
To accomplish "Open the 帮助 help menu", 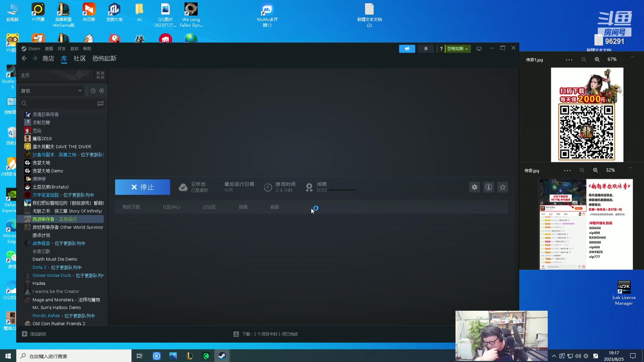I will click(87, 49).
